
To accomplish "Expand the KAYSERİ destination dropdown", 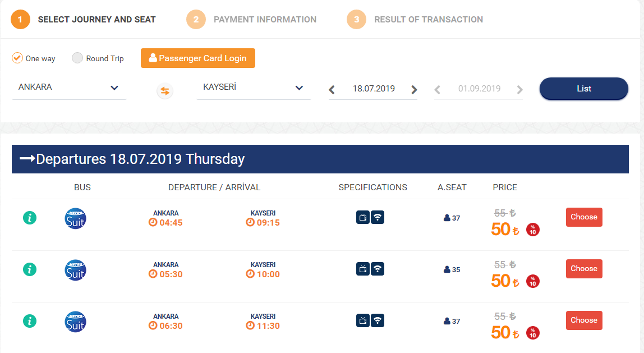I will click(x=254, y=88).
